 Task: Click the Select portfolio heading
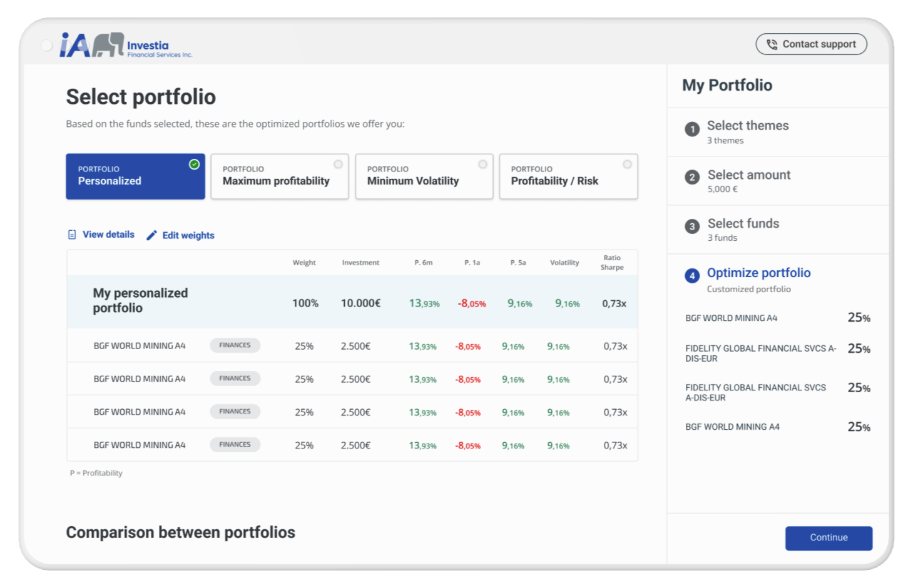click(141, 97)
